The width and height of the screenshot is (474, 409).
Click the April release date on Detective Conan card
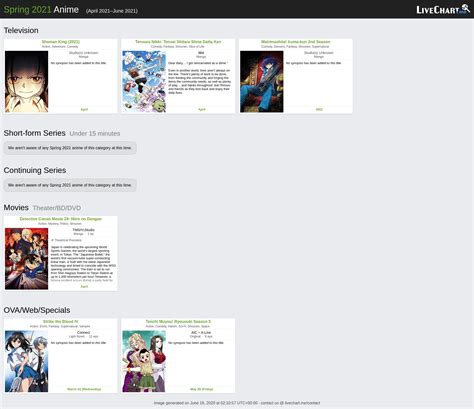click(x=84, y=286)
